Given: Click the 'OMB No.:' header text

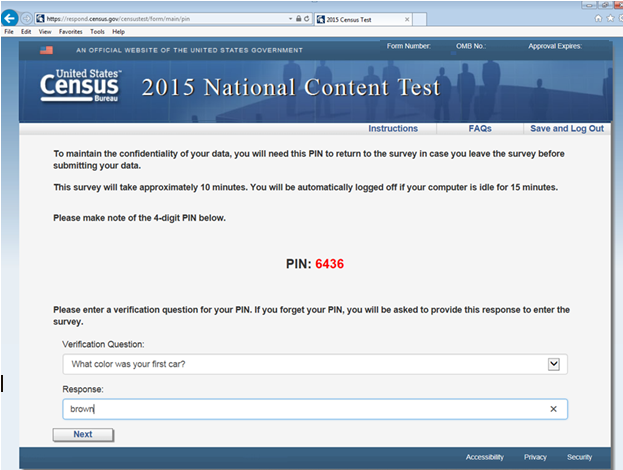Looking at the screenshot, I should point(470,46).
